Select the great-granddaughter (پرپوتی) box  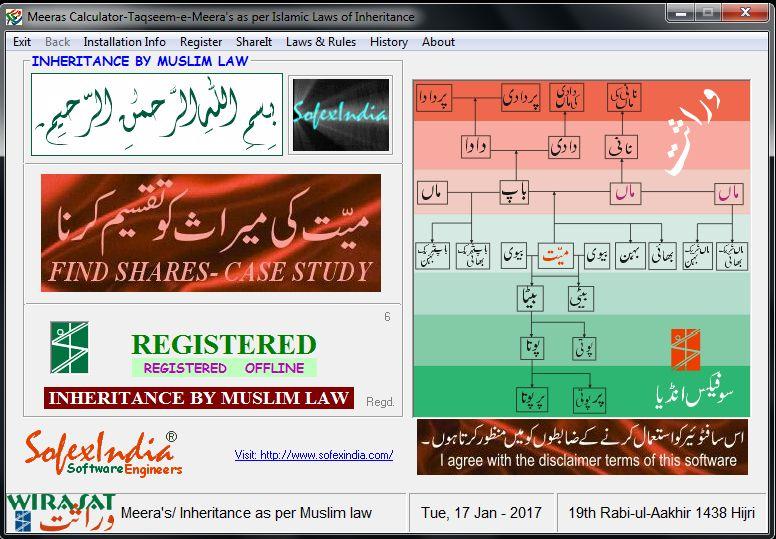589,400
